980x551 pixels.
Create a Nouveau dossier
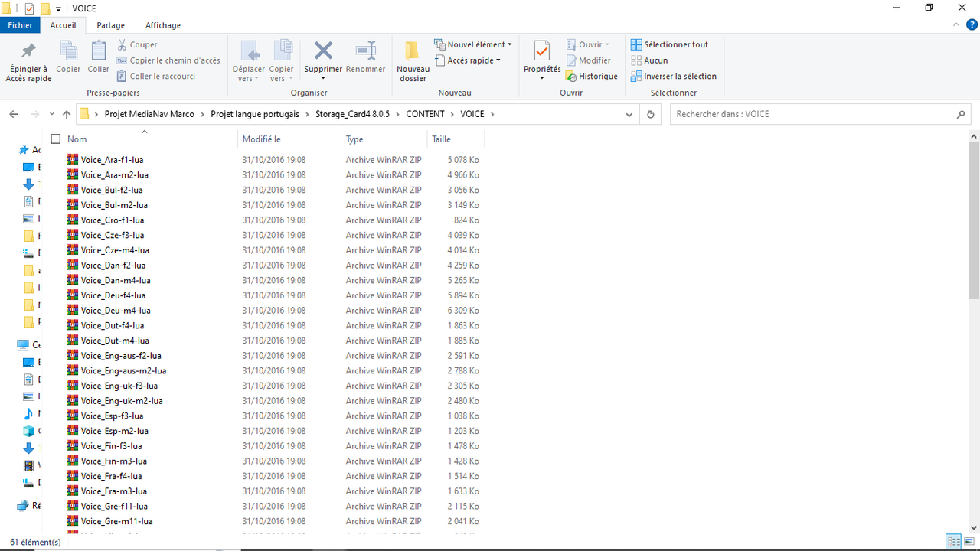pos(413,61)
